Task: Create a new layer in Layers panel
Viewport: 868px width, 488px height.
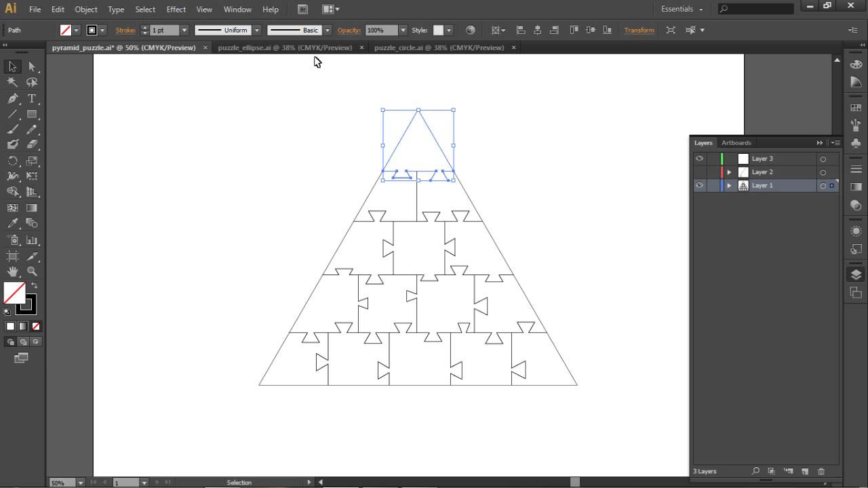Action: pos(805,471)
